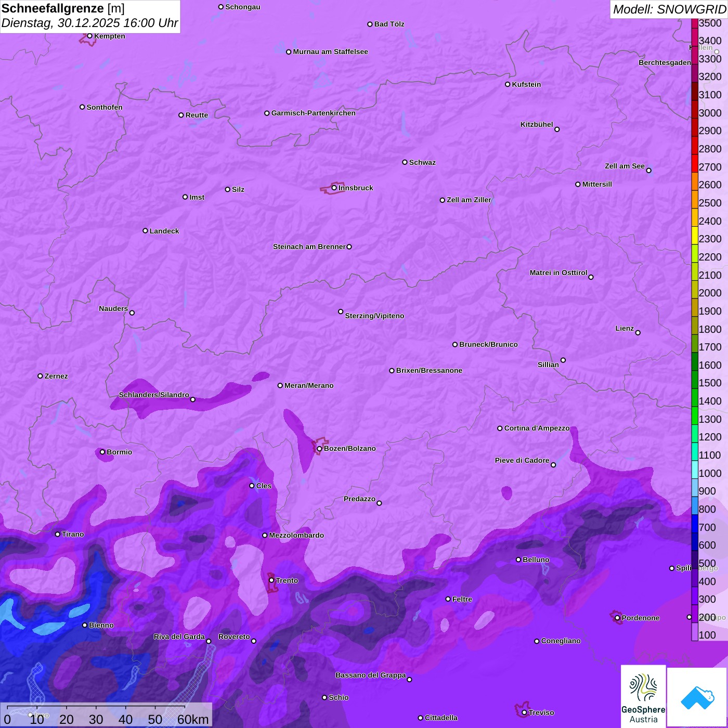
Task: Select the Zell am See marker dot
Action: tap(648, 171)
